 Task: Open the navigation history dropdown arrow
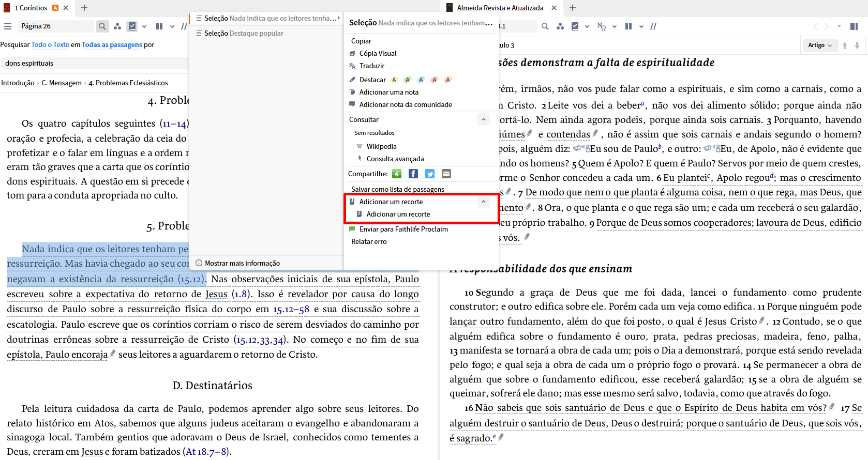point(839,26)
